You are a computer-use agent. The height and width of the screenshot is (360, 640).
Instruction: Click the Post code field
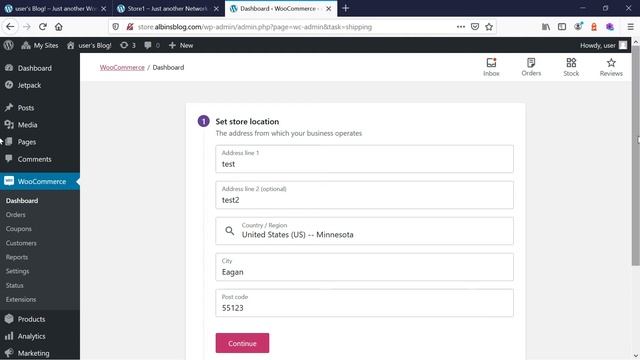[x=364, y=303]
